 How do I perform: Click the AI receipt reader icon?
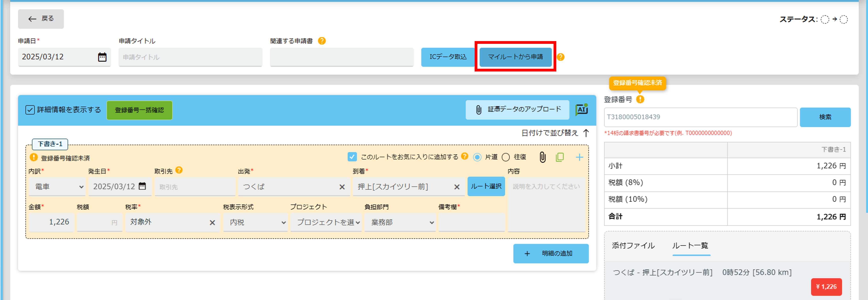(x=581, y=110)
